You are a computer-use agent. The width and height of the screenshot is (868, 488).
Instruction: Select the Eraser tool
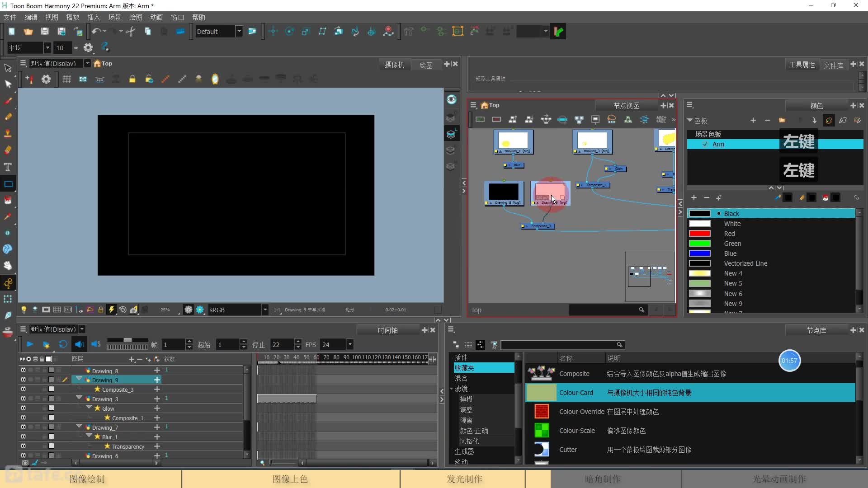(x=8, y=150)
